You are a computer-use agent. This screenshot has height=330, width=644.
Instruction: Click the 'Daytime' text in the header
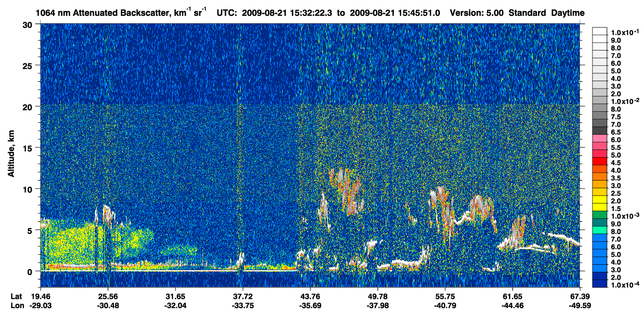click(x=568, y=13)
